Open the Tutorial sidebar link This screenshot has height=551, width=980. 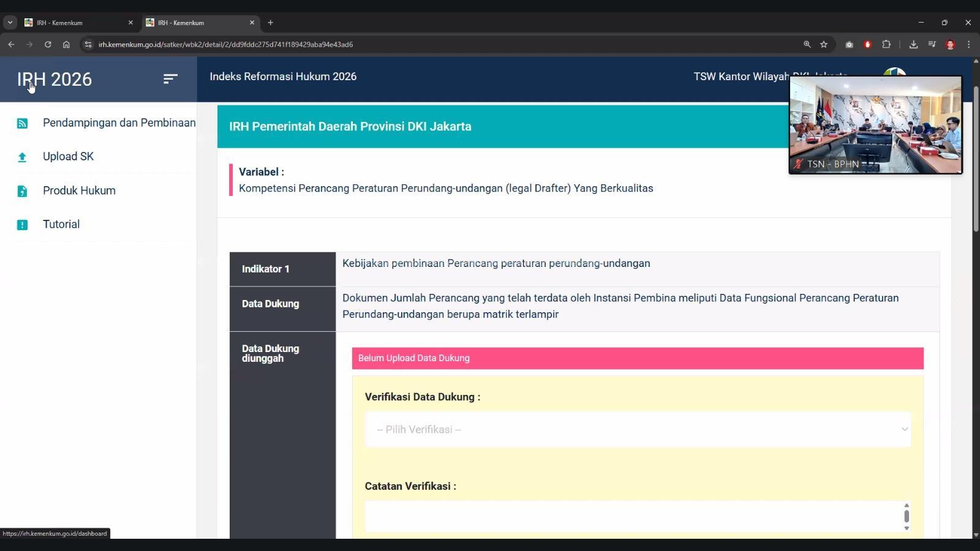pos(61,224)
